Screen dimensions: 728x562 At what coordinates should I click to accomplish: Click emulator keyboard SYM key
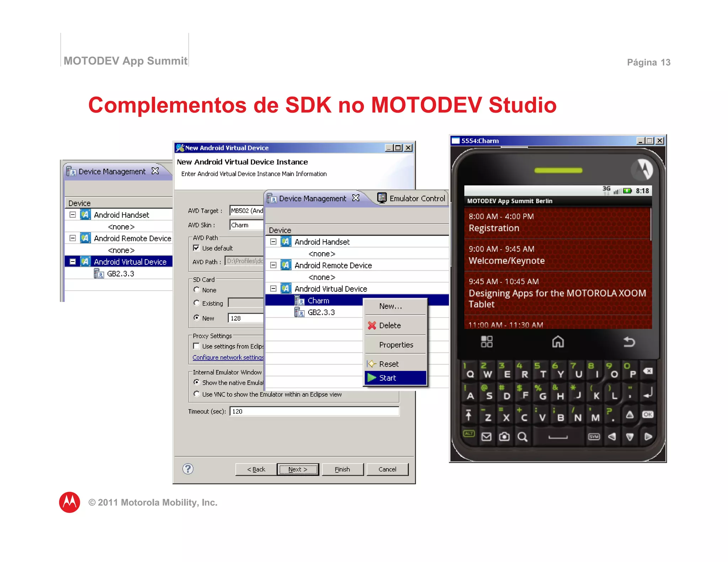point(594,437)
